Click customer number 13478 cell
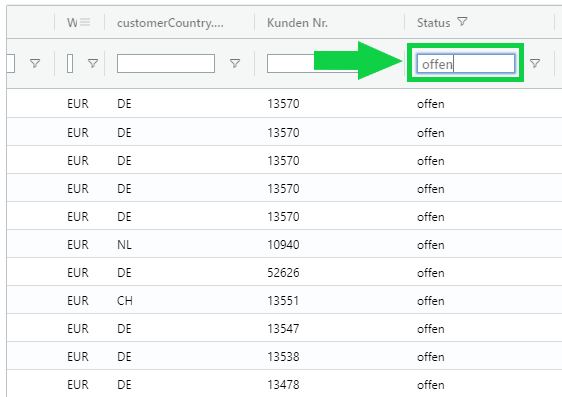This screenshot has width=562, height=397. 283,384
